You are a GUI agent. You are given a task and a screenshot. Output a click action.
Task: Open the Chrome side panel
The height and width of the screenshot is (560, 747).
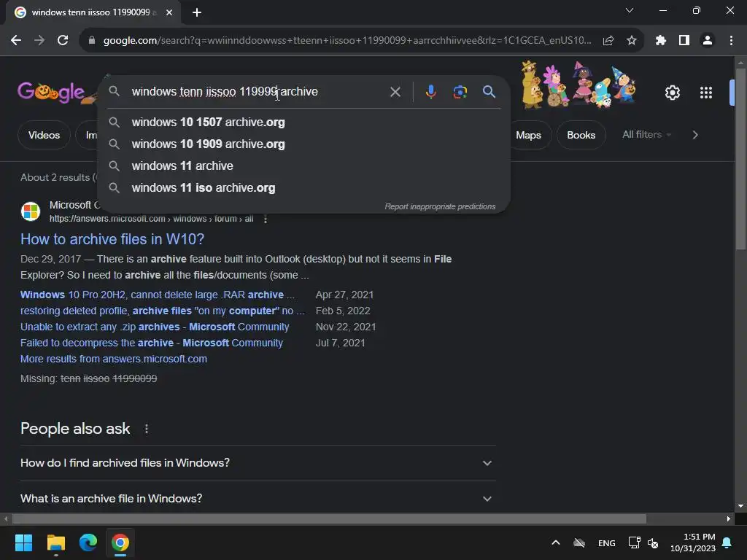(684, 41)
